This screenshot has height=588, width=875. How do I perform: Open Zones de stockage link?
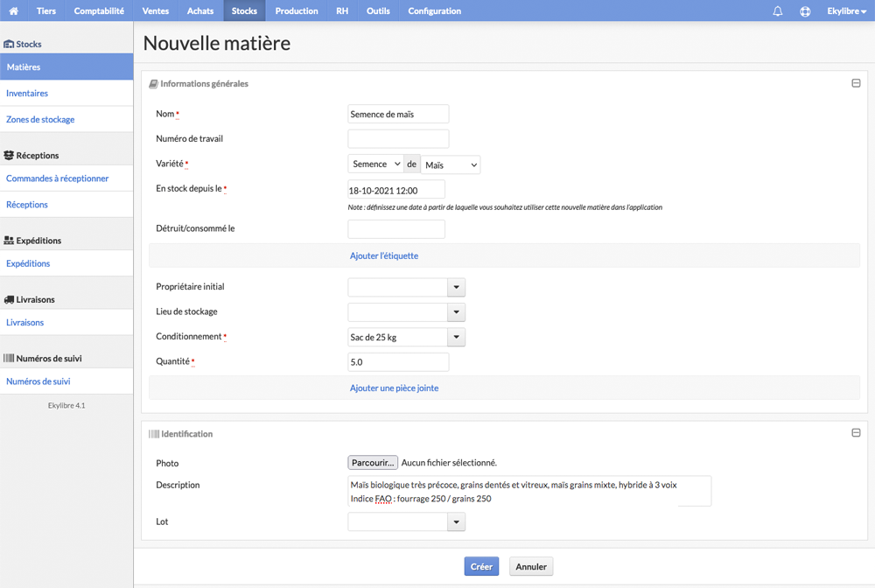click(66, 119)
